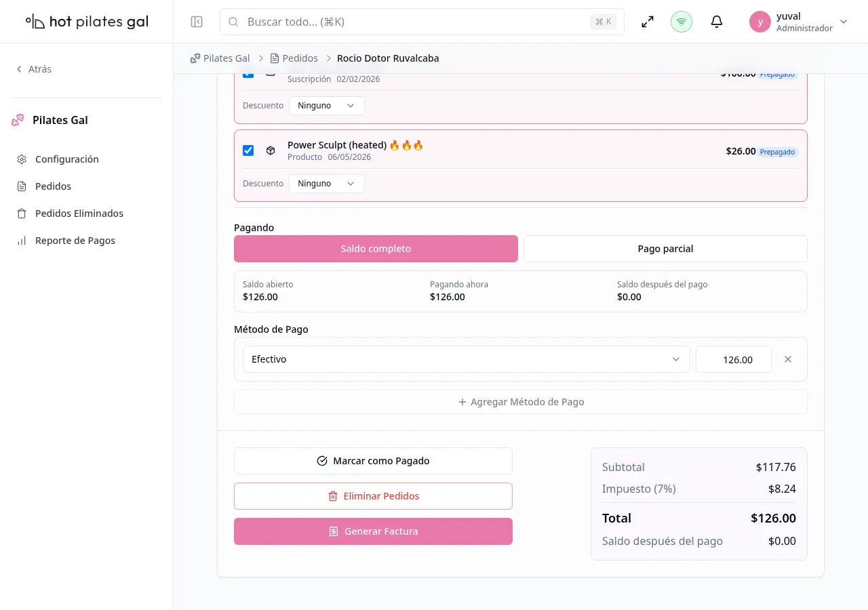
Task: Click the Saldo abierto $126.00 value
Action: 260,297
